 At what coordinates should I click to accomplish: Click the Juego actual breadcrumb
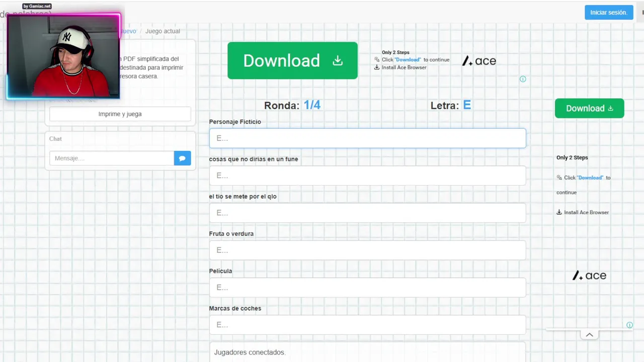[163, 31]
